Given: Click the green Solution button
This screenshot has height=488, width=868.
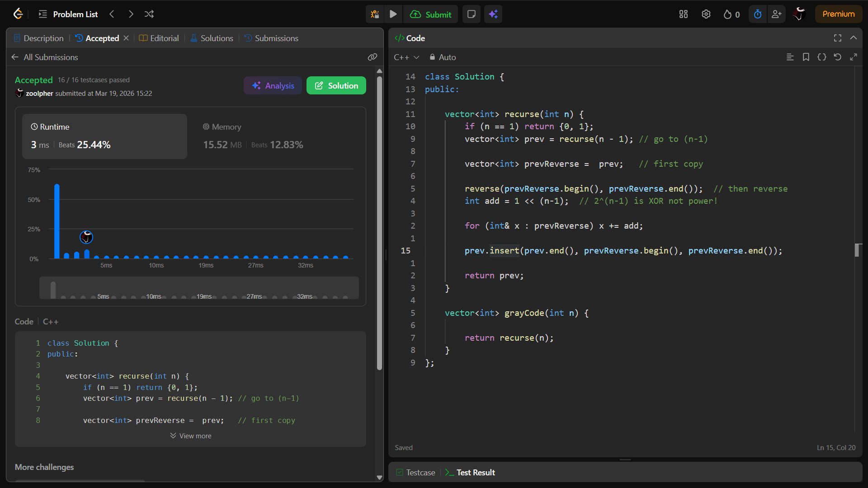Looking at the screenshot, I should pyautogui.click(x=336, y=85).
